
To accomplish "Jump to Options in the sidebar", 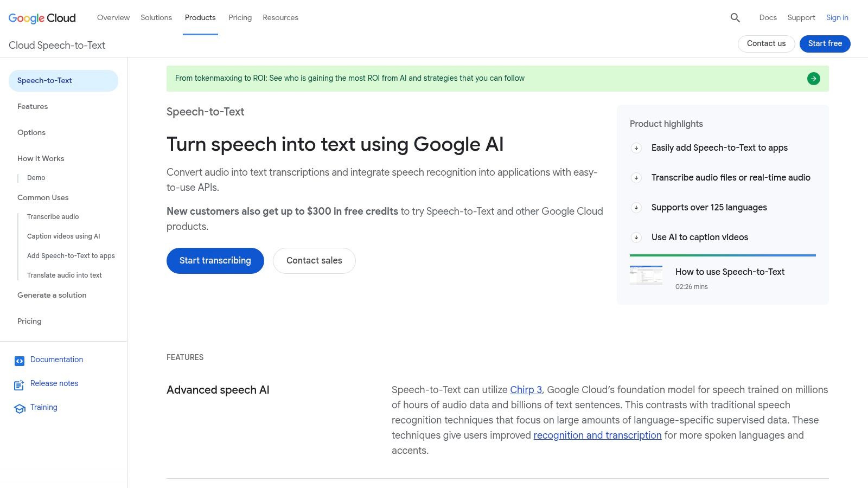I will tap(31, 132).
